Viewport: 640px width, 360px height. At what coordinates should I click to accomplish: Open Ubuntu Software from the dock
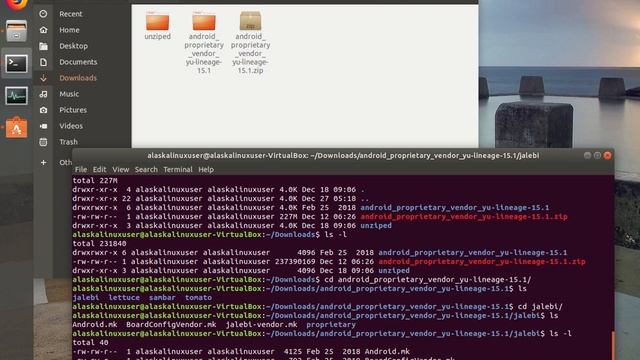click(16, 128)
